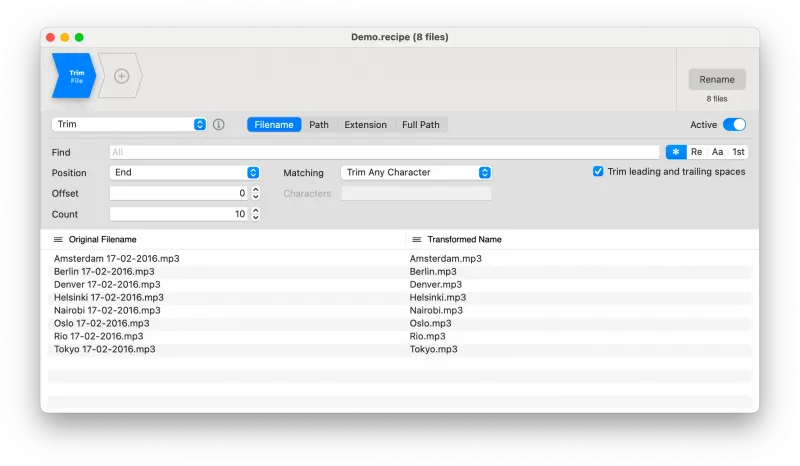Open Original Filename column menu icon
This screenshot has height=466, width=800.
pyautogui.click(x=58, y=239)
